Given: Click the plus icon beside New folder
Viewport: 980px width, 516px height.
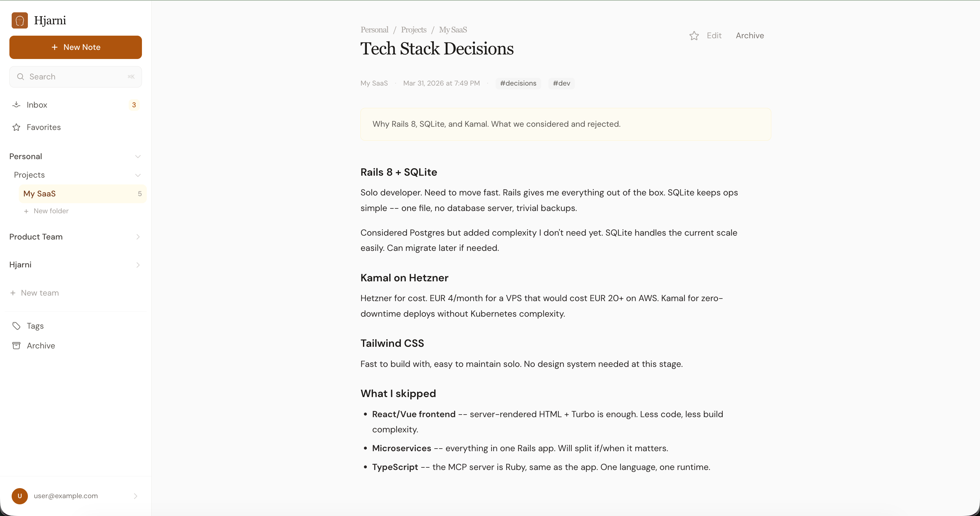Looking at the screenshot, I should coord(26,211).
